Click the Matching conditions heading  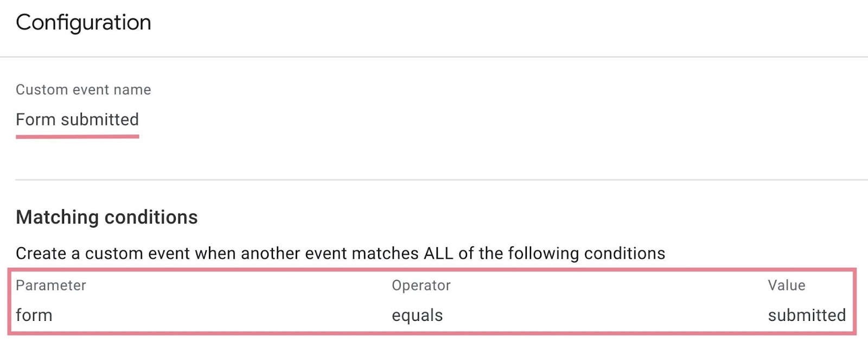(x=107, y=217)
